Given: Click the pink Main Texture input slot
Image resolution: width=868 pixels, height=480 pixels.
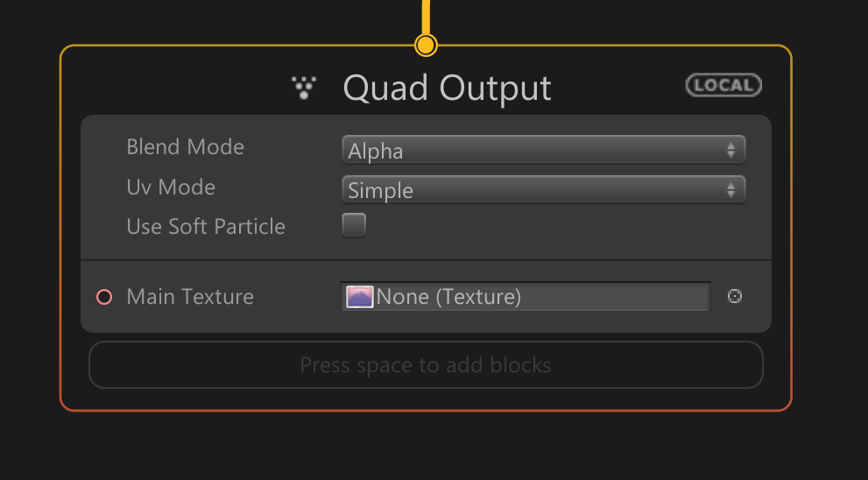Looking at the screenshot, I should [x=104, y=297].
